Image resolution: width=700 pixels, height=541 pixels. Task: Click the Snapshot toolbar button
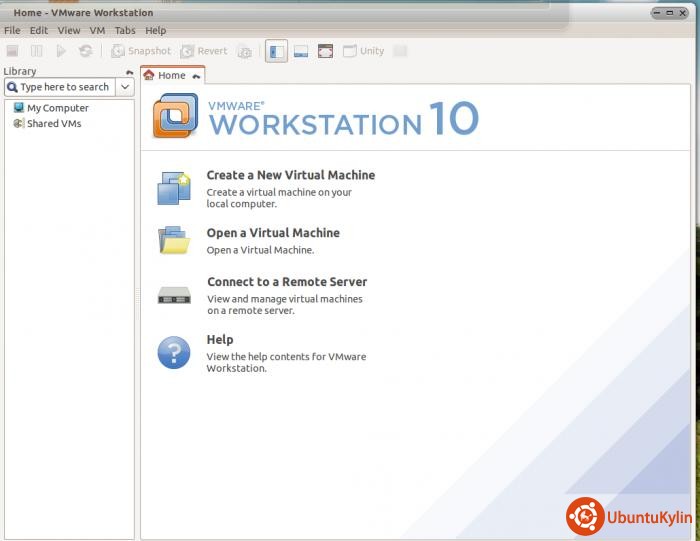pos(141,51)
